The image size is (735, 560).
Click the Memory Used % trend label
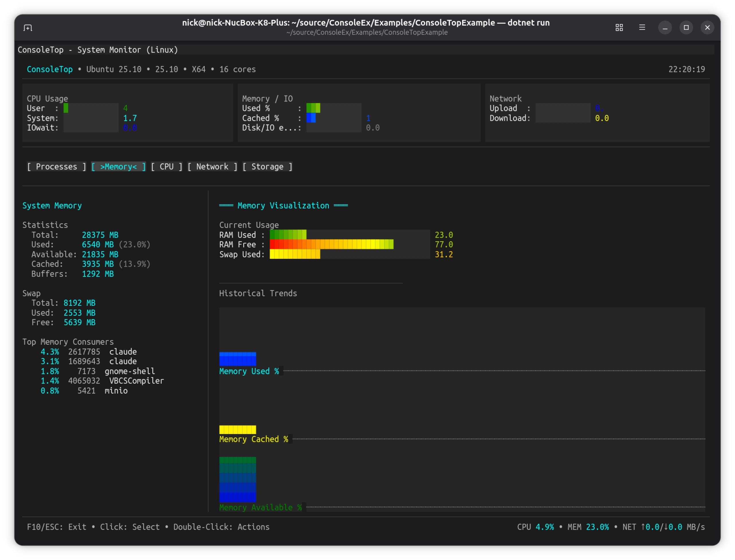pos(249,371)
